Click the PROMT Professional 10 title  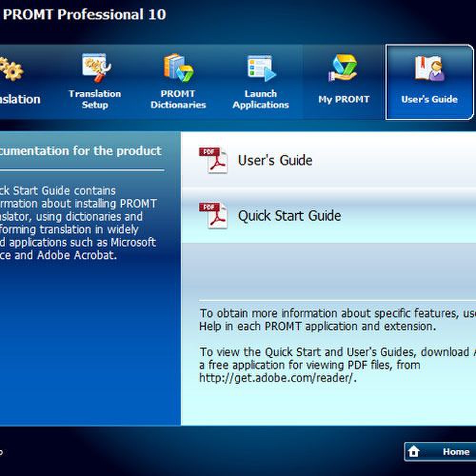point(84,14)
